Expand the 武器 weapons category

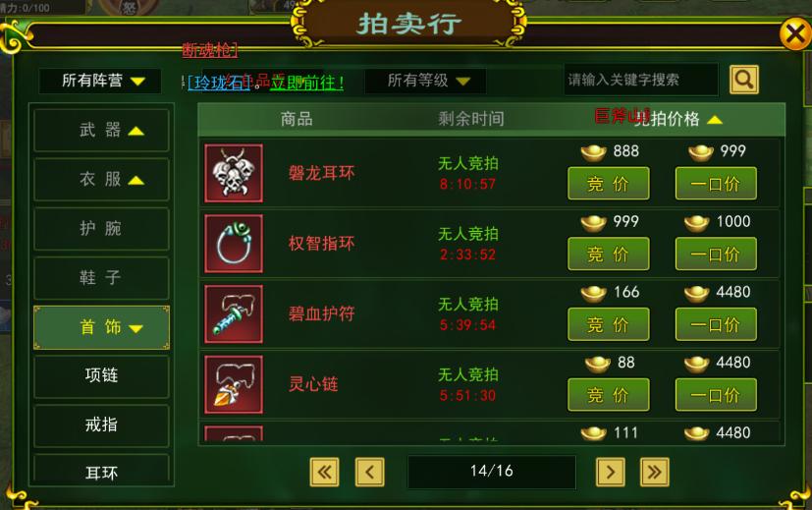(x=101, y=130)
